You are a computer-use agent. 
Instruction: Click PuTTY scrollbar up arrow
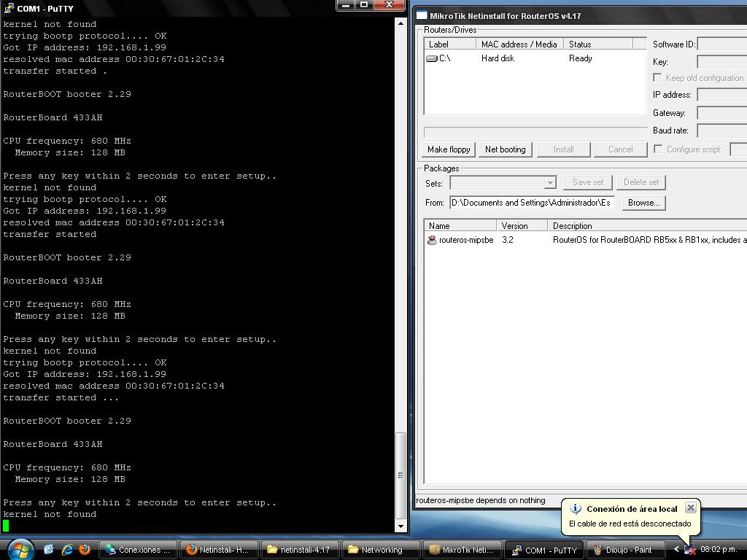click(400, 23)
